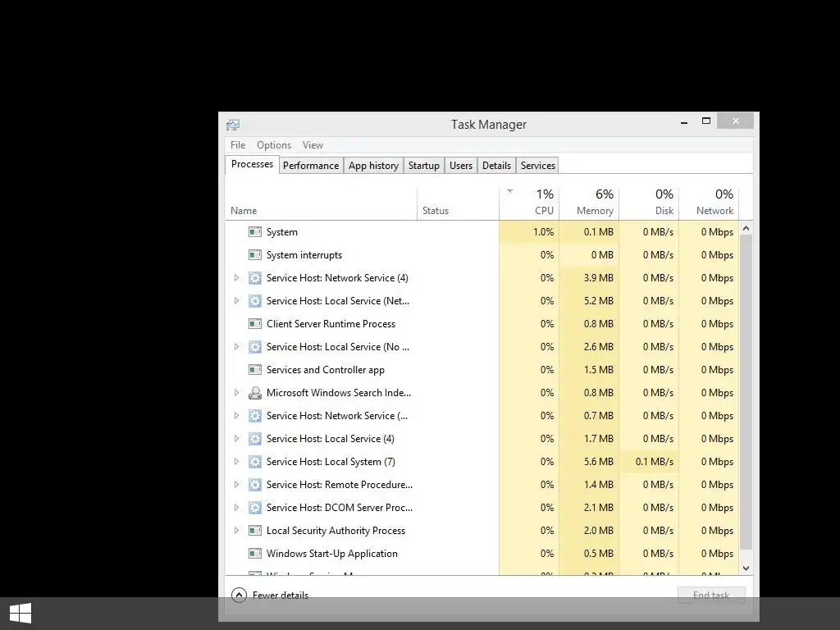Image resolution: width=840 pixels, height=630 pixels.
Task: Open the File menu
Action: pyautogui.click(x=238, y=145)
